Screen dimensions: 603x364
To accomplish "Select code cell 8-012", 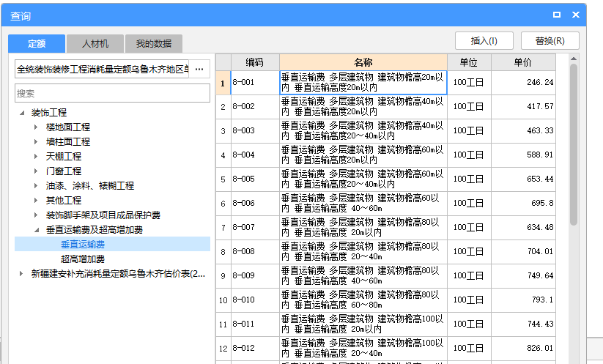I will (255, 349).
